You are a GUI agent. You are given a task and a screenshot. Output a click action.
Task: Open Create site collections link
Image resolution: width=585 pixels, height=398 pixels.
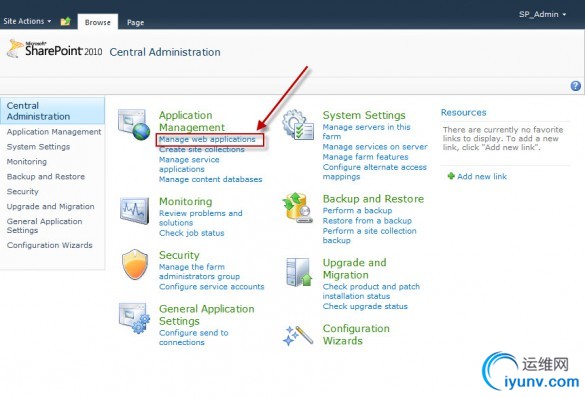coord(202,149)
